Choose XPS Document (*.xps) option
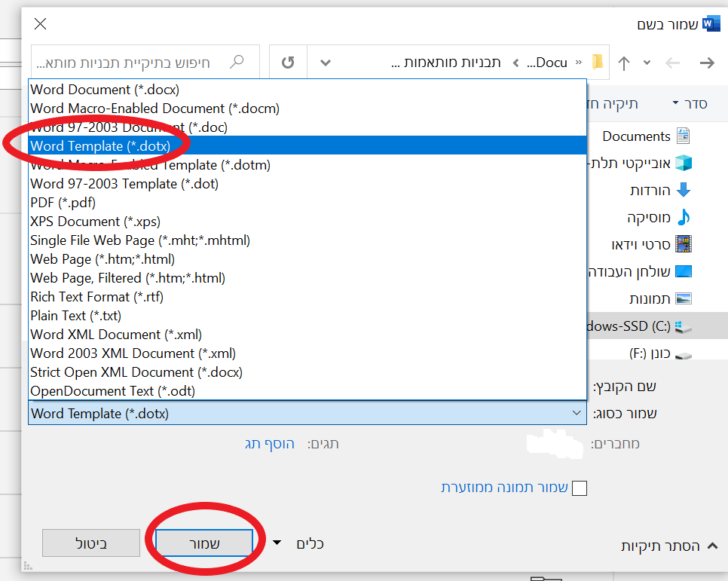The image size is (728, 581). pyautogui.click(x=307, y=222)
